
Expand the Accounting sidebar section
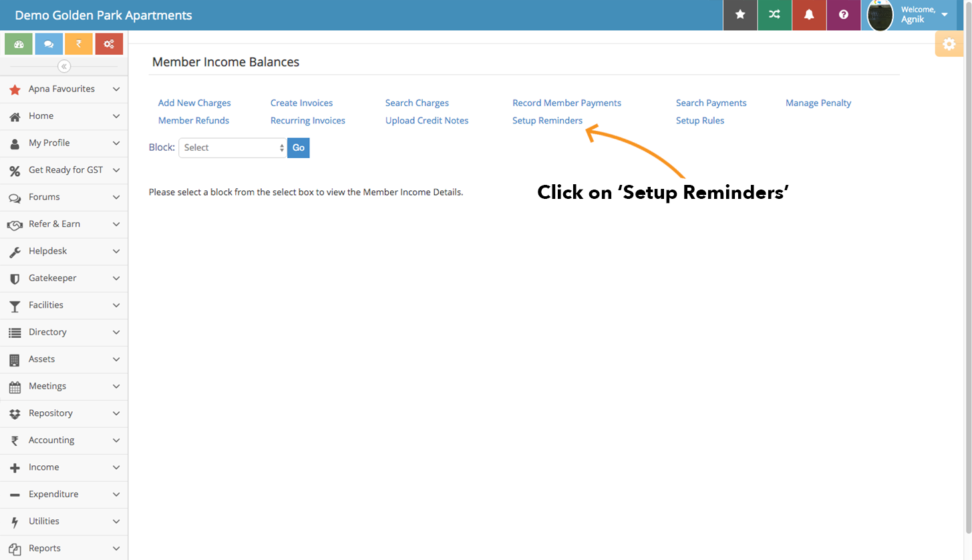[x=51, y=441]
